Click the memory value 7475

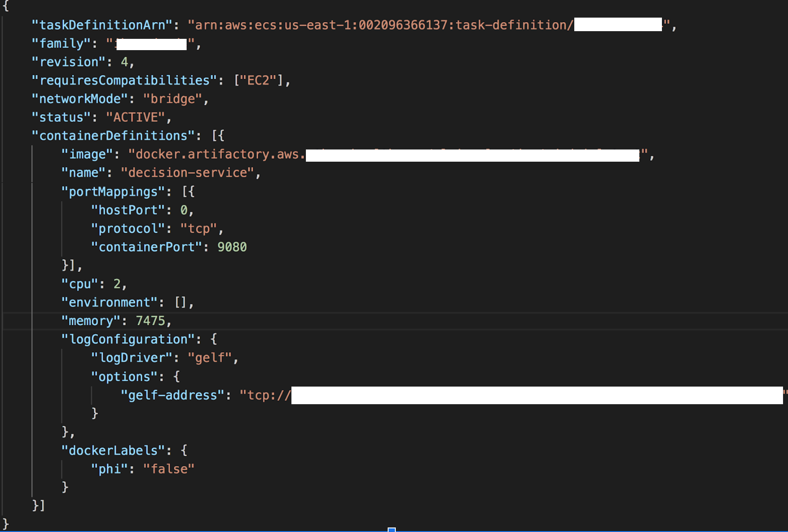tap(150, 321)
